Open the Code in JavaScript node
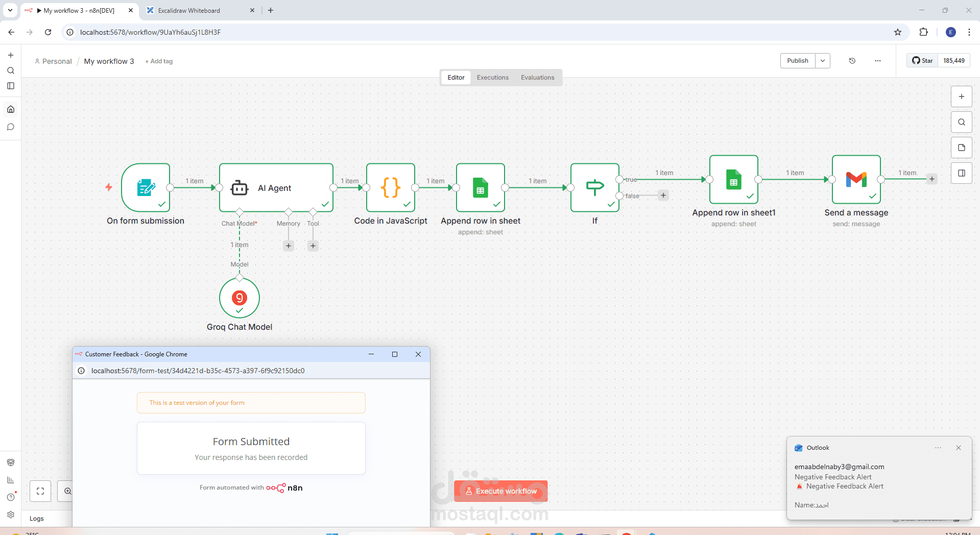This screenshot has height=535, width=980. click(391, 187)
